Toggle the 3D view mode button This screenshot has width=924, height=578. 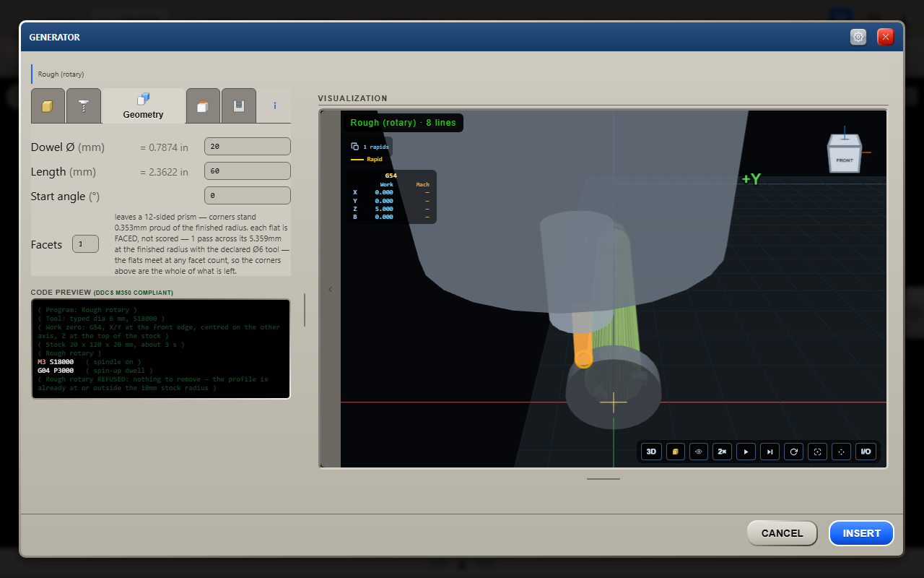[x=651, y=452]
